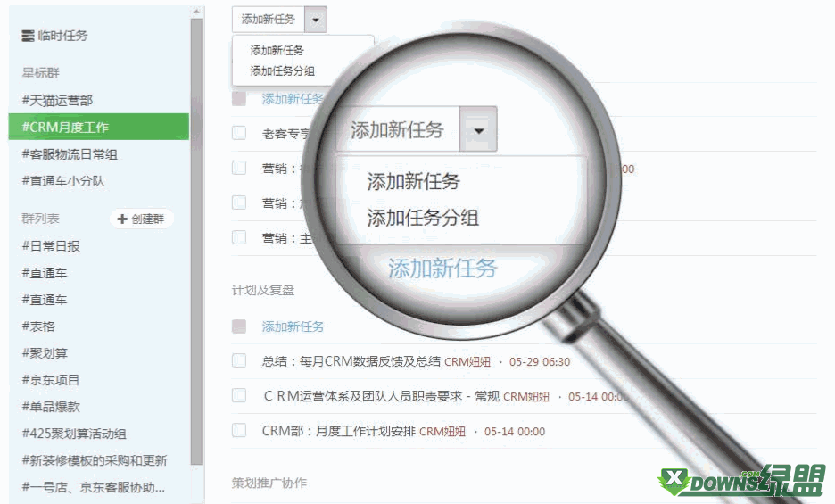835x504 pixels.
Task: Open dropdown arrow beside 添加新任务 button
Action: click(x=316, y=20)
